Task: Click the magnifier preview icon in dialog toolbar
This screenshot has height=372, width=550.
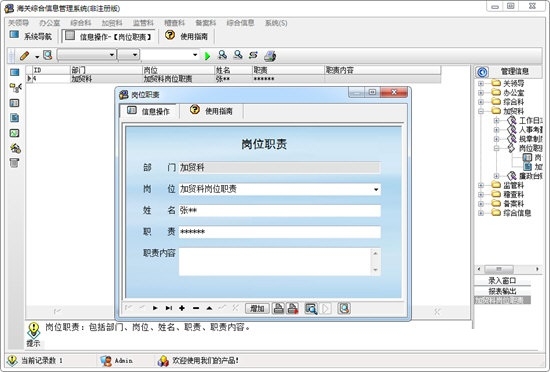Action: point(311,309)
